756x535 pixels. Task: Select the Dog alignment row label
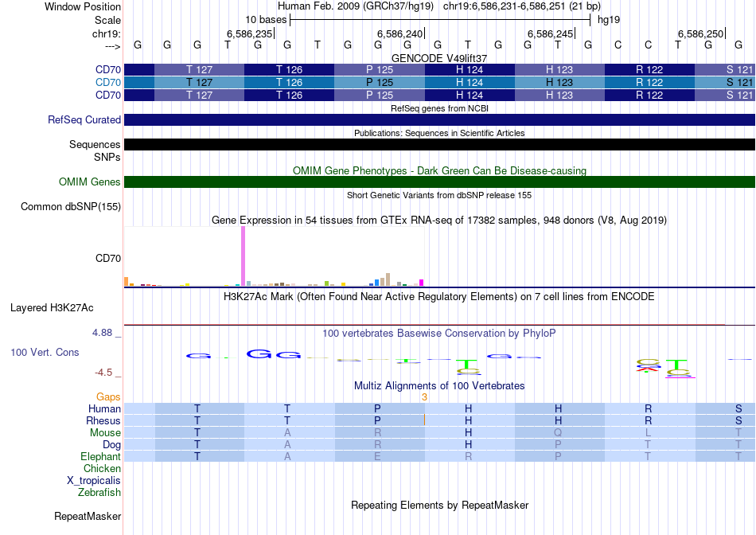pos(111,445)
